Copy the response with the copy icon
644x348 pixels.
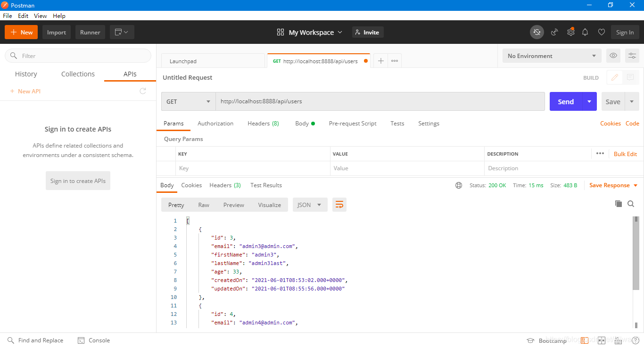click(619, 204)
